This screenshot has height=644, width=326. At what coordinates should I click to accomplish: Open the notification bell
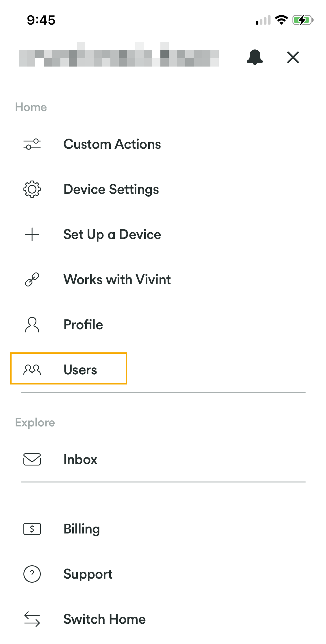(x=255, y=57)
